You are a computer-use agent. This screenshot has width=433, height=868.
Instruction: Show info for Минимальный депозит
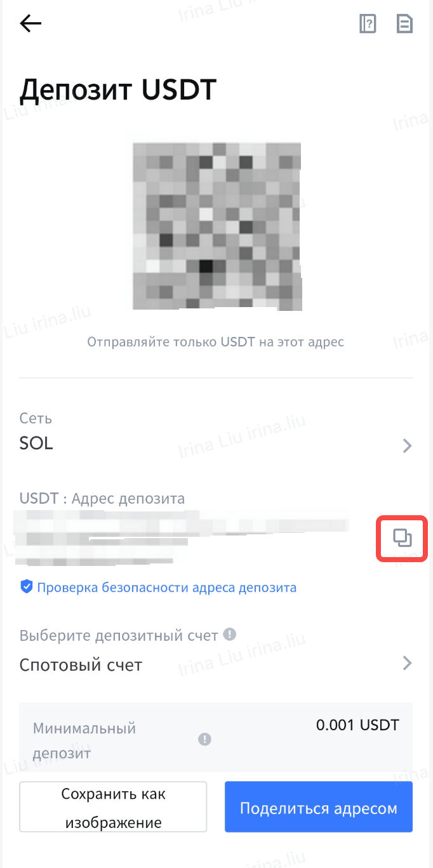204,739
